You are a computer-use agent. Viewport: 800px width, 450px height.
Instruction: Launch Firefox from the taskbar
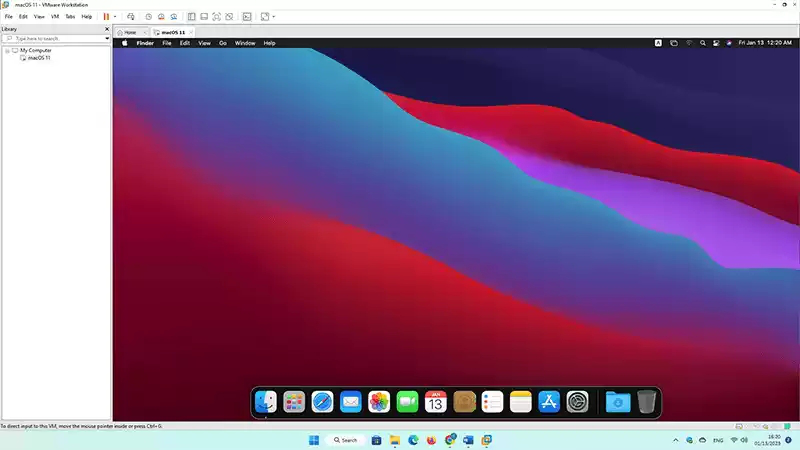(x=432, y=440)
